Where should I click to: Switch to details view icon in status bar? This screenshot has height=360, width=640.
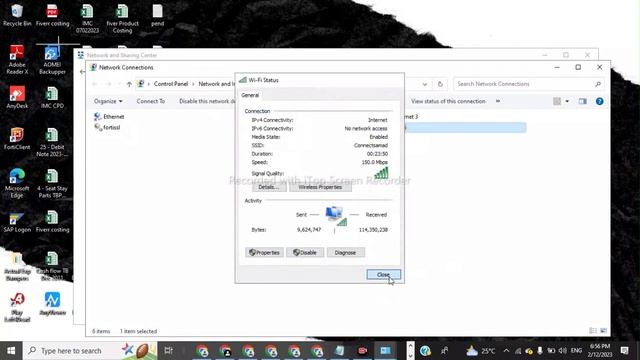coord(593,331)
